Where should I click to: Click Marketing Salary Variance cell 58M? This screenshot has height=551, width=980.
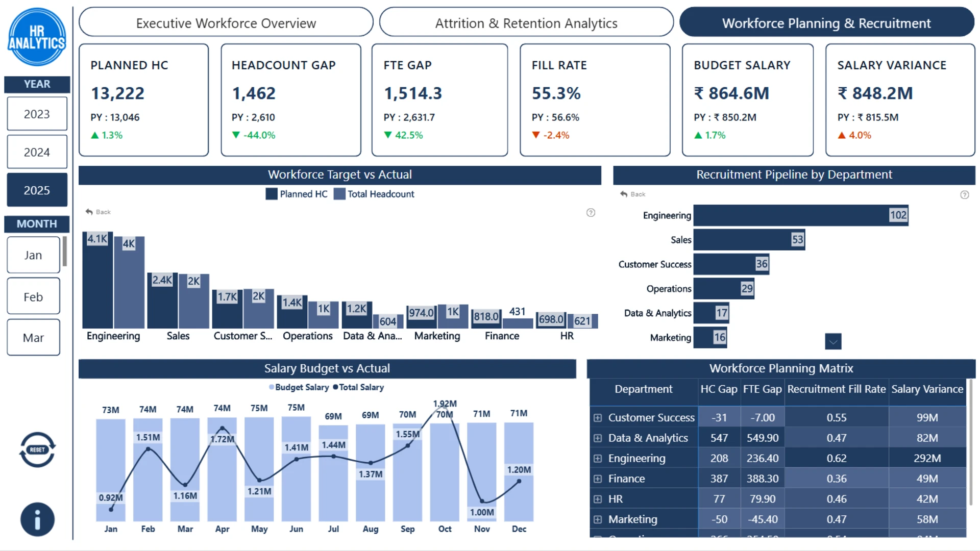(927, 519)
